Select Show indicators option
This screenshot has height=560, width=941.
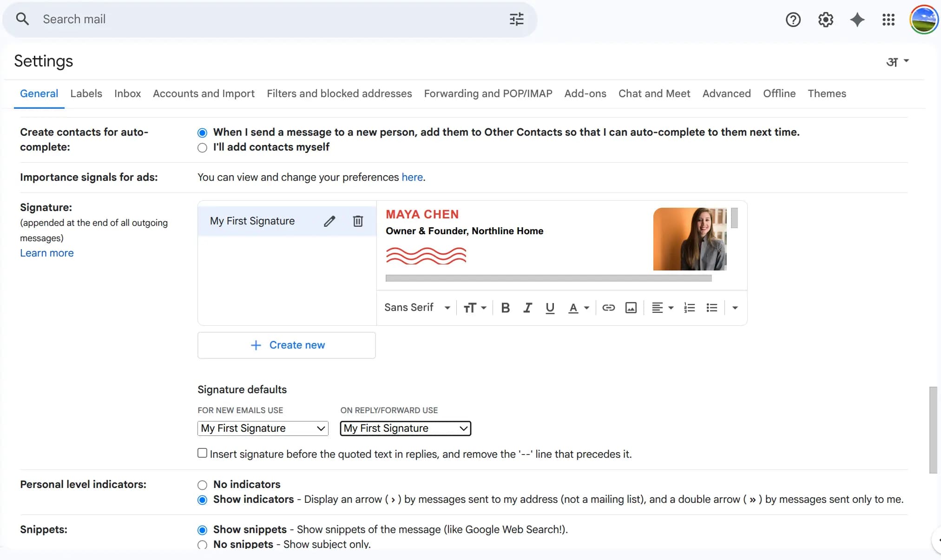point(202,500)
